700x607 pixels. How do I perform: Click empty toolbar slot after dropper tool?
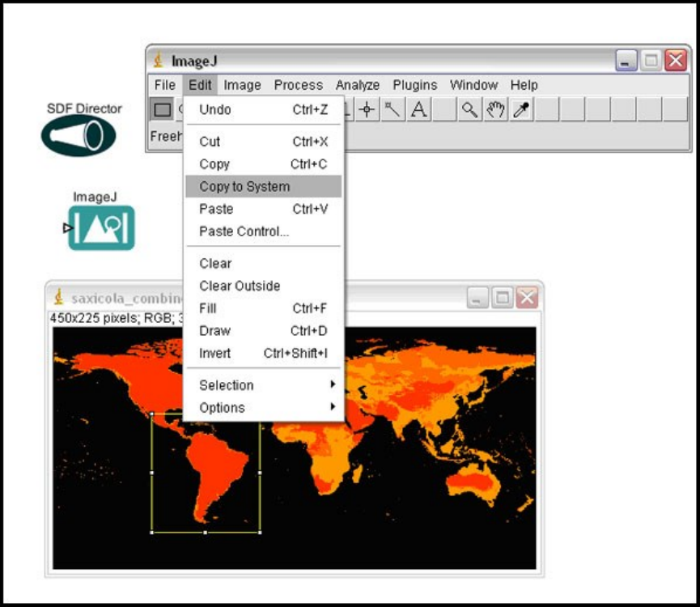coord(547,109)
